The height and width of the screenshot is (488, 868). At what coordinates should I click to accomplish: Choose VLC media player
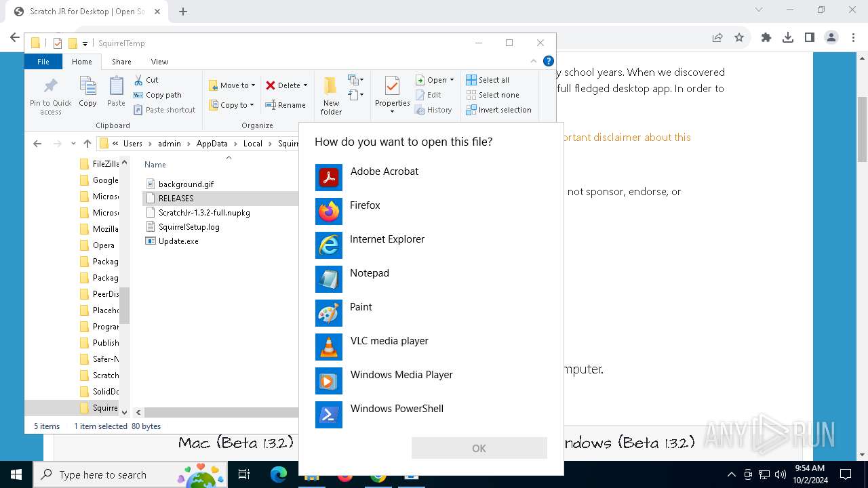[431, 347]
